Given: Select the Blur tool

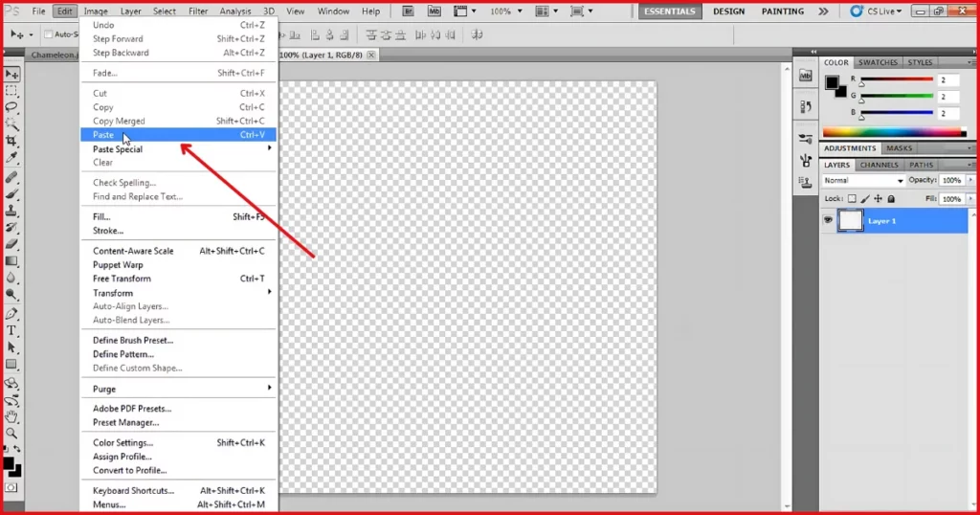Looking at the screenshot, I should [x=11, y=278].
